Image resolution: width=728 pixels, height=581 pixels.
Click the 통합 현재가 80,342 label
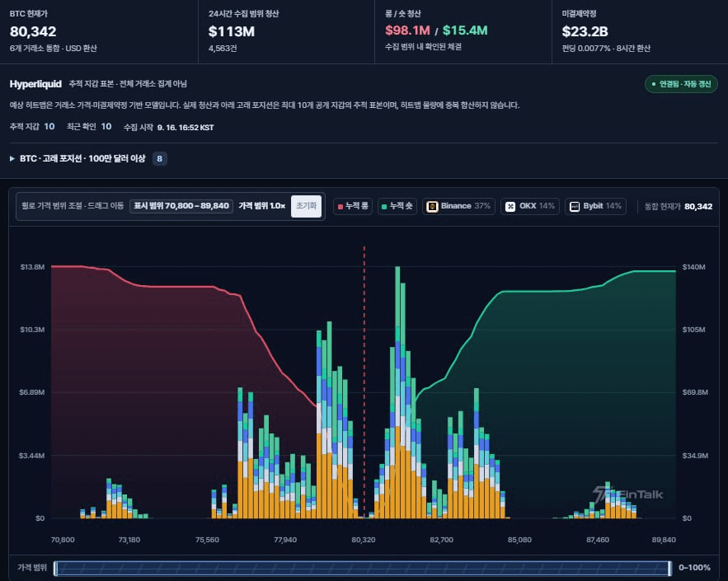(x=679, y=207)
